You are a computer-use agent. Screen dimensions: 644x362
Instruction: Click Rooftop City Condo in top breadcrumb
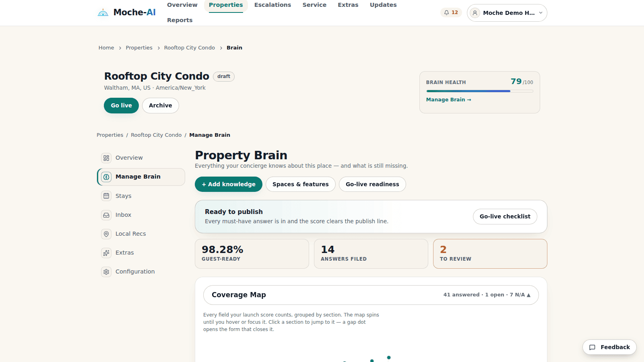(190, 48)
